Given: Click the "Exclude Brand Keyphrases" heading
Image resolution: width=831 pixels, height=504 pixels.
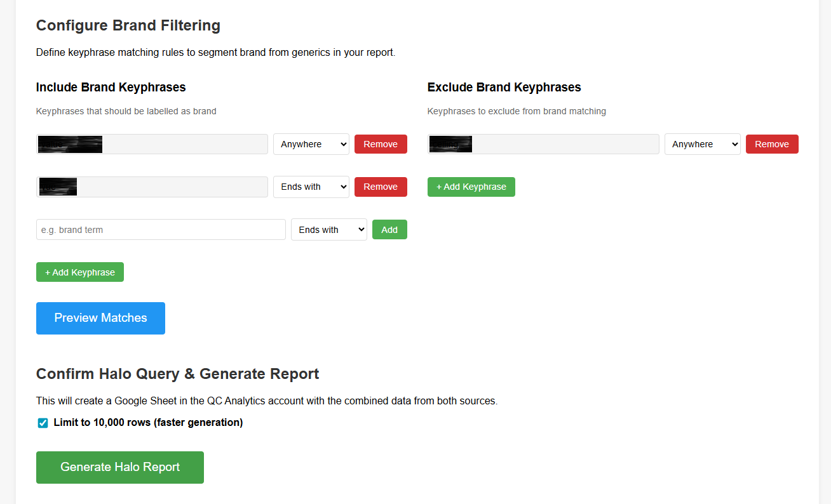Looking at the screenshot, I should (x=504, y=87).
